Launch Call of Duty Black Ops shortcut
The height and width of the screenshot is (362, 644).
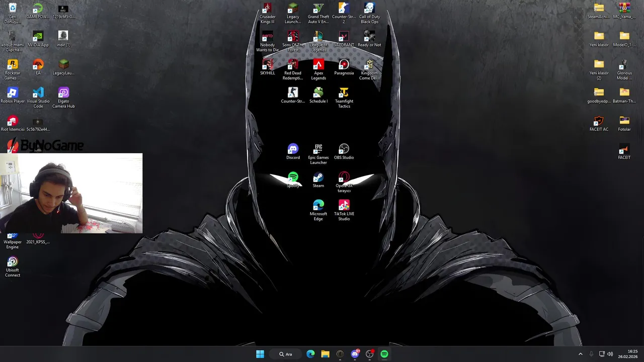point(369,14)
